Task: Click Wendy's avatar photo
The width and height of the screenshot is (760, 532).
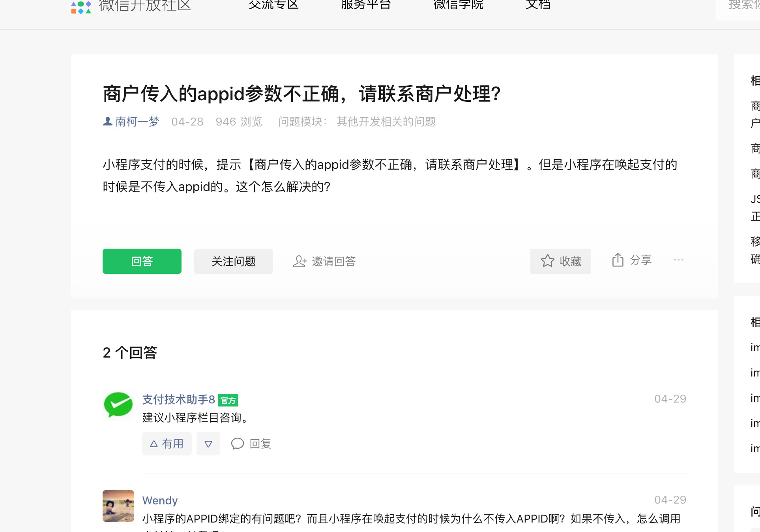Action: (118, 506)
